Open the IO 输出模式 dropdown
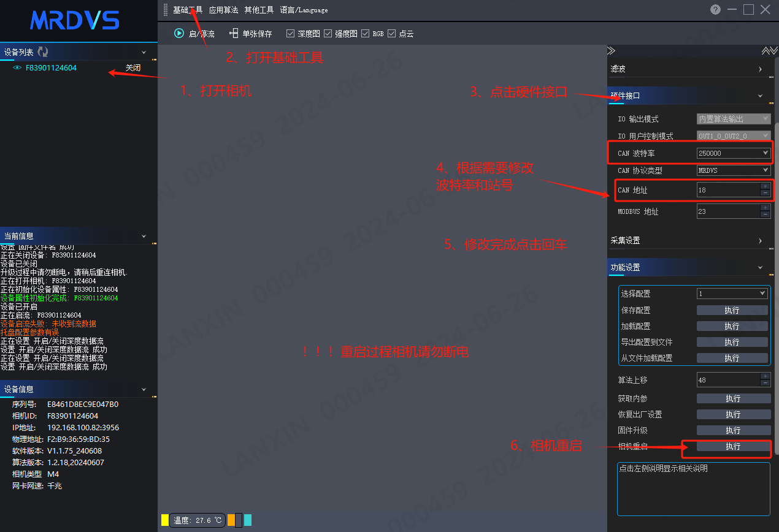The height and width of the screenshot is (532, 779). (734, 118)
